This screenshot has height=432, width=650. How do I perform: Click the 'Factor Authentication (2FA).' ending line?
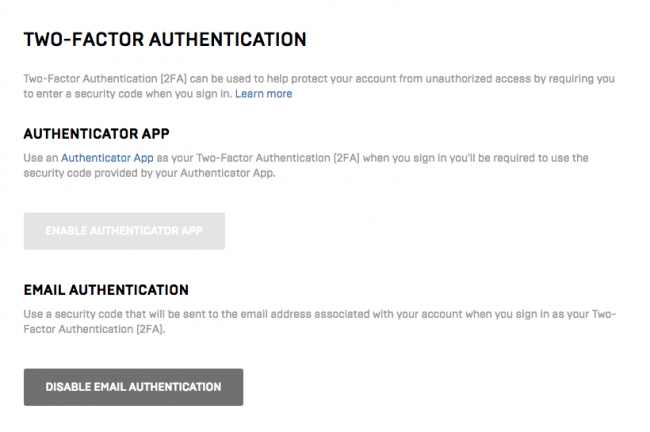coord(94,330)
